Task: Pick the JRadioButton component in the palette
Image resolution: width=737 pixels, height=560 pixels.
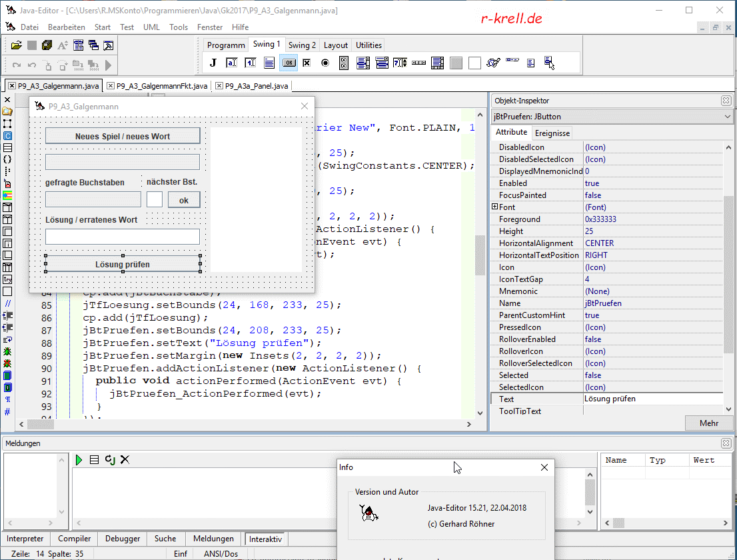Action: [x=325, y=63]
